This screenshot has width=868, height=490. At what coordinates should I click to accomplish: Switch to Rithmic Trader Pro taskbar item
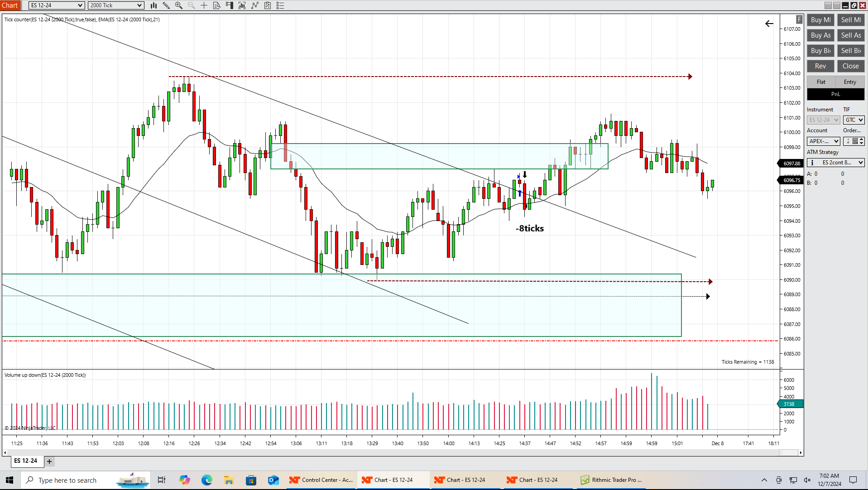click(611, 480)
